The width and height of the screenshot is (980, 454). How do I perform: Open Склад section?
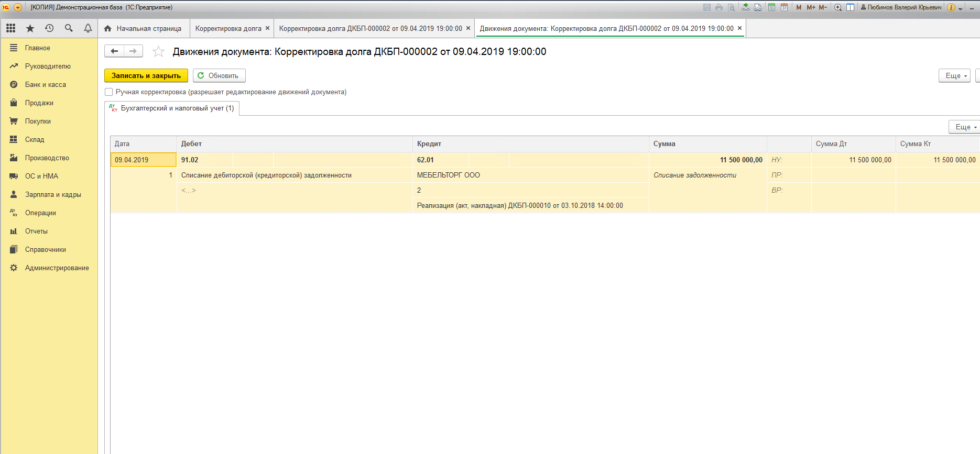click(49, 139)
